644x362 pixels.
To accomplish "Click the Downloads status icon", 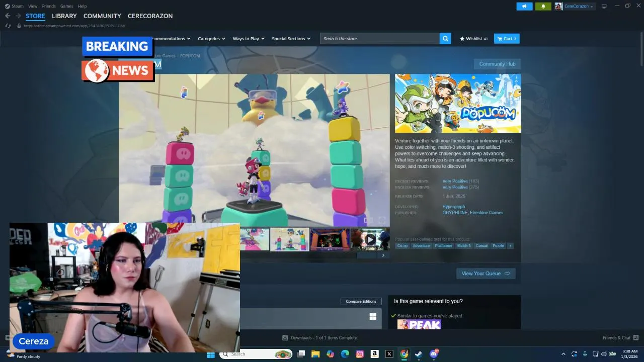I will pos(285,338).
